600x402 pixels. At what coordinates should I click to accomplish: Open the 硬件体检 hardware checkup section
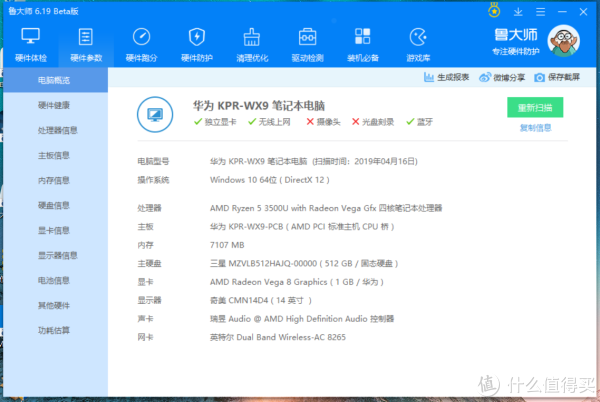click(x=31, y=45)
